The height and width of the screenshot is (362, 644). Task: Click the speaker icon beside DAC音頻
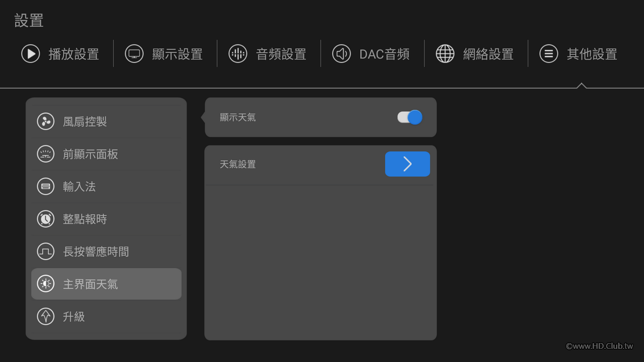[341, 54]
